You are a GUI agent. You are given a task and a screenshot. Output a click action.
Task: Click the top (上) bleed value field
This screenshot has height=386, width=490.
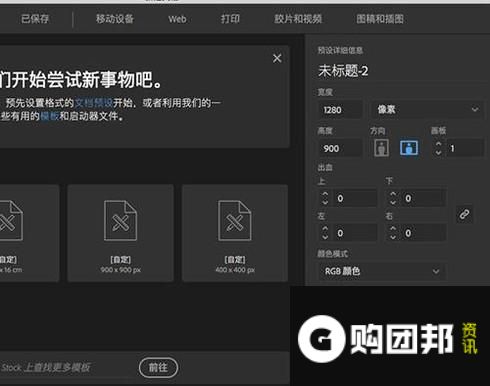click(355, 198)
